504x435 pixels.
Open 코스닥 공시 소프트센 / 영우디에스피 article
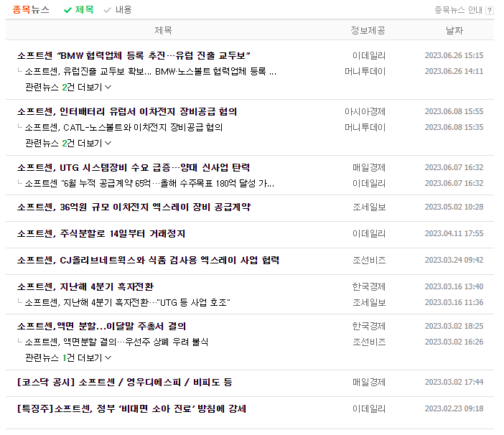(x=124, y=382)
